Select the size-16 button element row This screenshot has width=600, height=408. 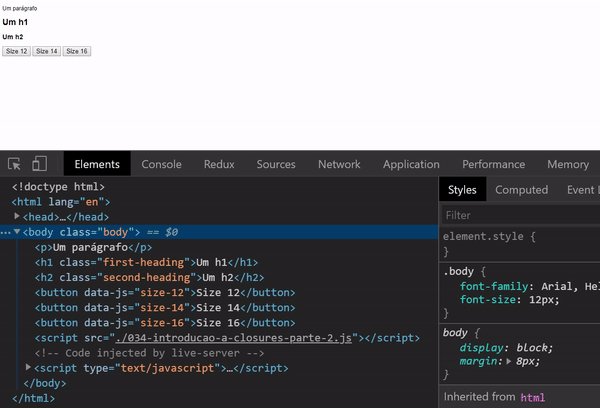click(165, 323)
